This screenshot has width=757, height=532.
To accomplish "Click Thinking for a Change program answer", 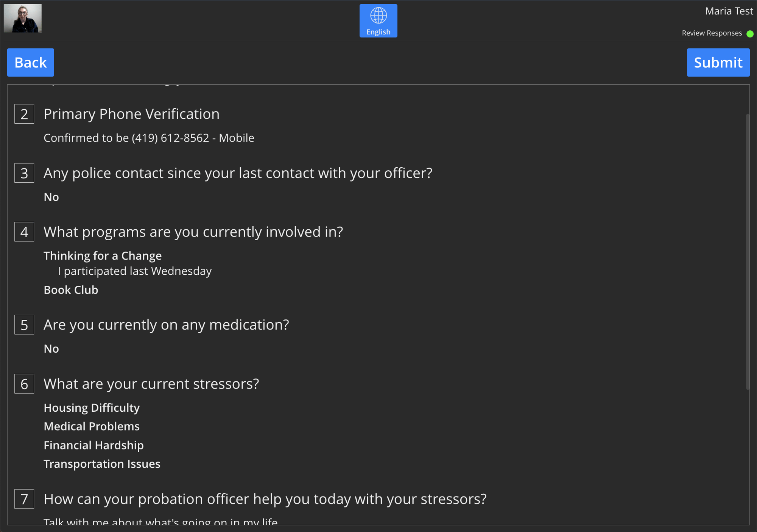I will tap(103, 256).
